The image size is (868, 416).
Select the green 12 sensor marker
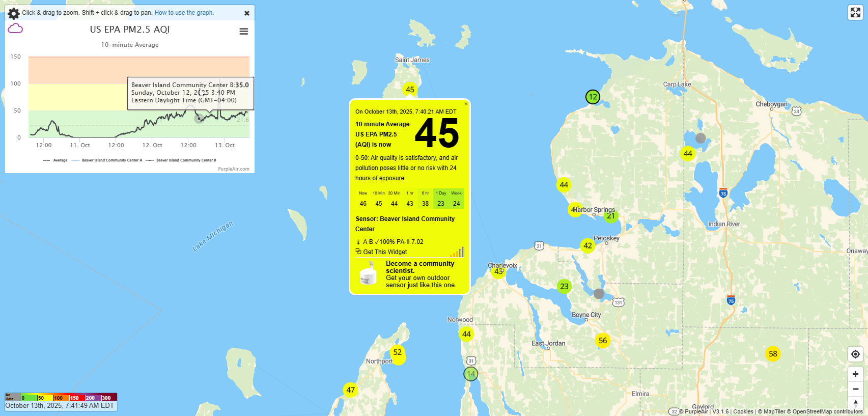tap(593, 97)
